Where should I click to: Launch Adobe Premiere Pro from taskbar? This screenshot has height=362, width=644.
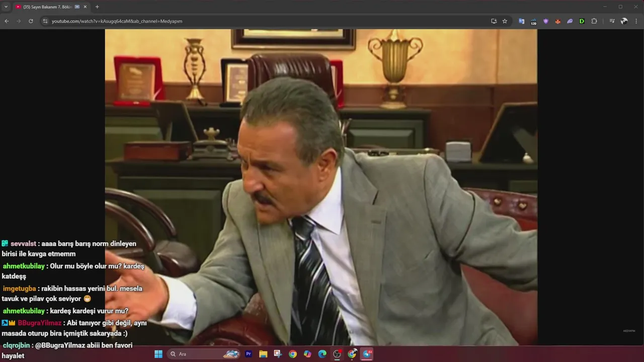[x=249, y=354]
